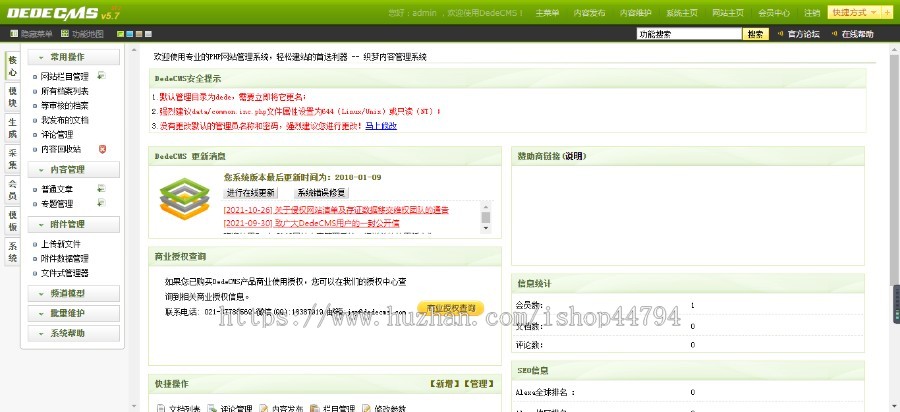Click the DedeCMS v5.7 header logo
This screenshot has width=900, height=412.
tap(63, 13)
